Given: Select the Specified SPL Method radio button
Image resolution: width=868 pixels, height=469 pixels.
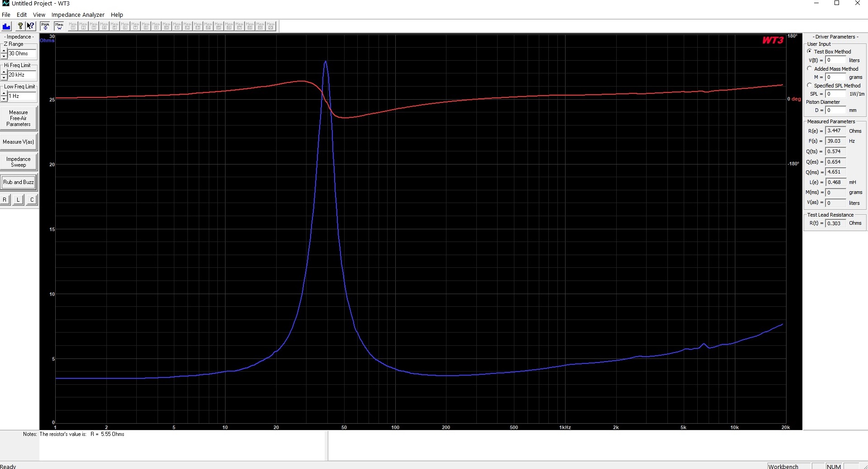Looking at the screenshot, I should pos(810,85).
